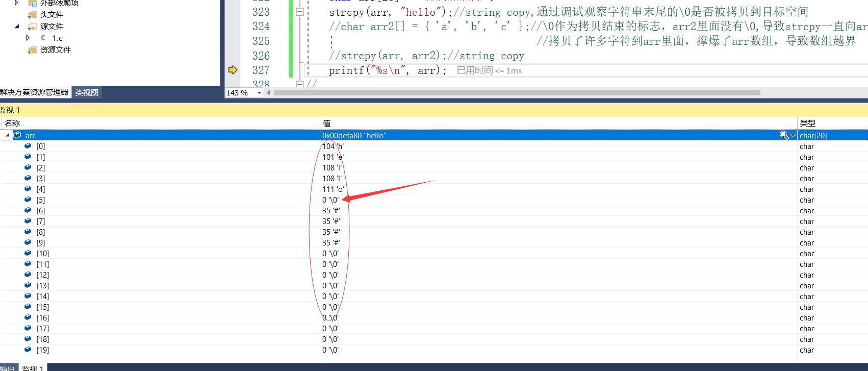This screenshot has width=868, height=371.
Task: Switch to the 监视 1 bottom tab
Action: [33, 367]
